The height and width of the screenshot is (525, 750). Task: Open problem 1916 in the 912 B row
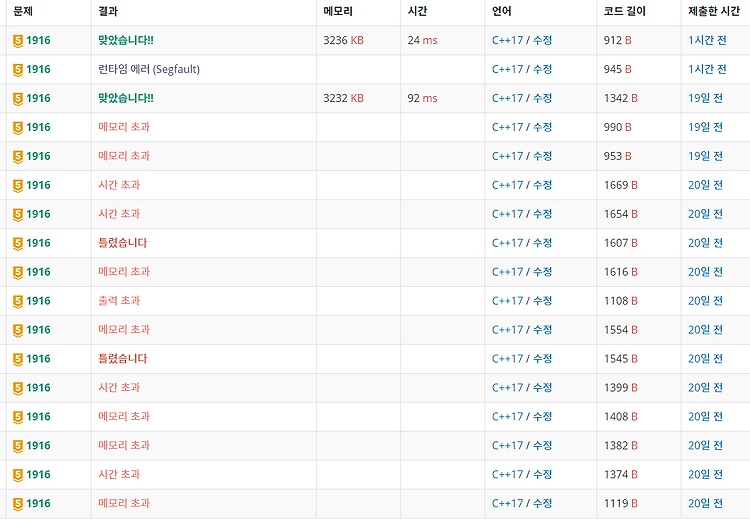click(x=38, y=40)
